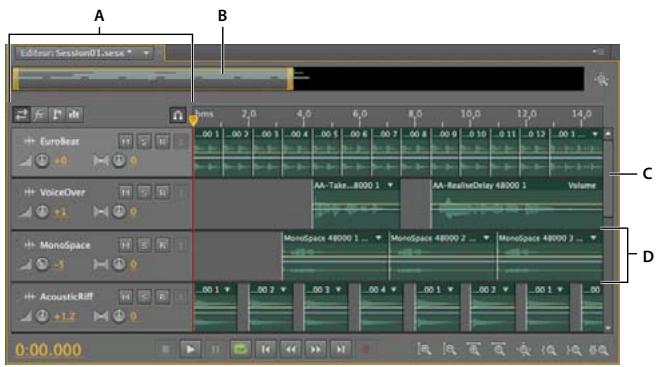Click the navigator's left zoom handle
Viewport: 659px width, 367px height.
coord(16,79)
